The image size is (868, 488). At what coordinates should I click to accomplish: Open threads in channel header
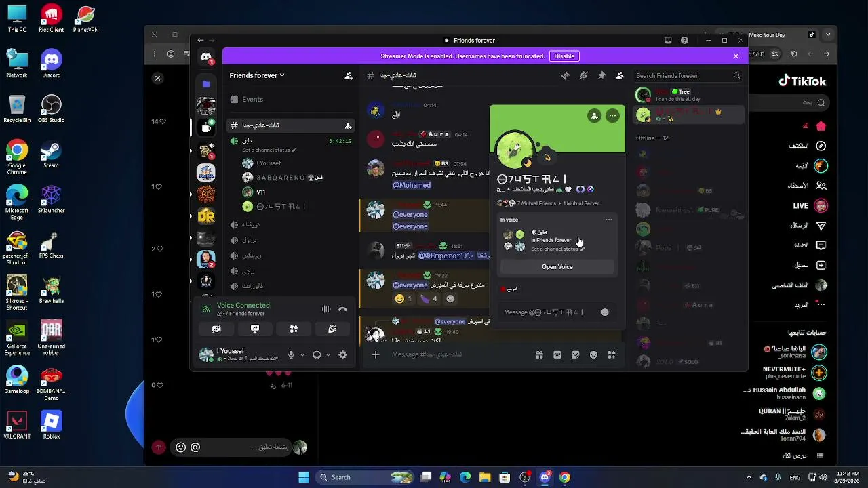coord(566,76)
